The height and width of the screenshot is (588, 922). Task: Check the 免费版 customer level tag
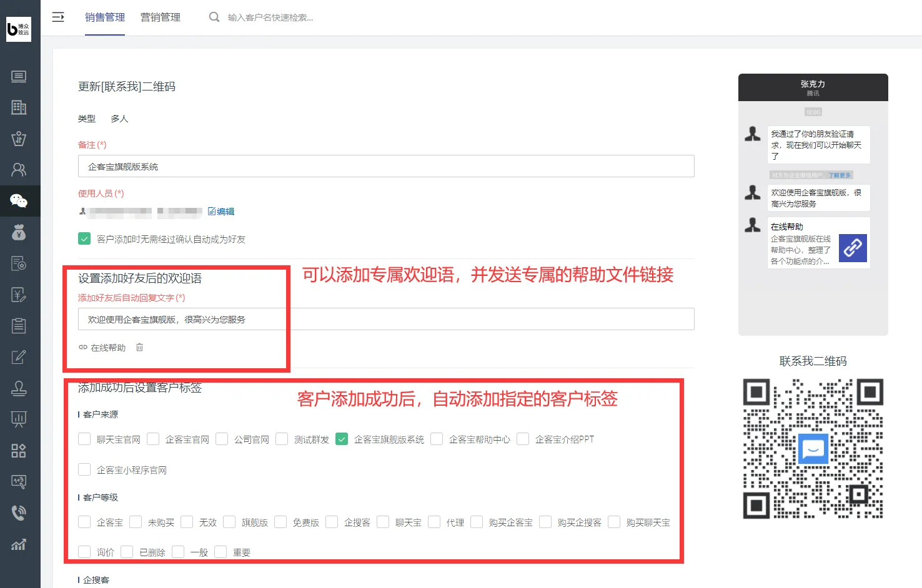[280, 522]
